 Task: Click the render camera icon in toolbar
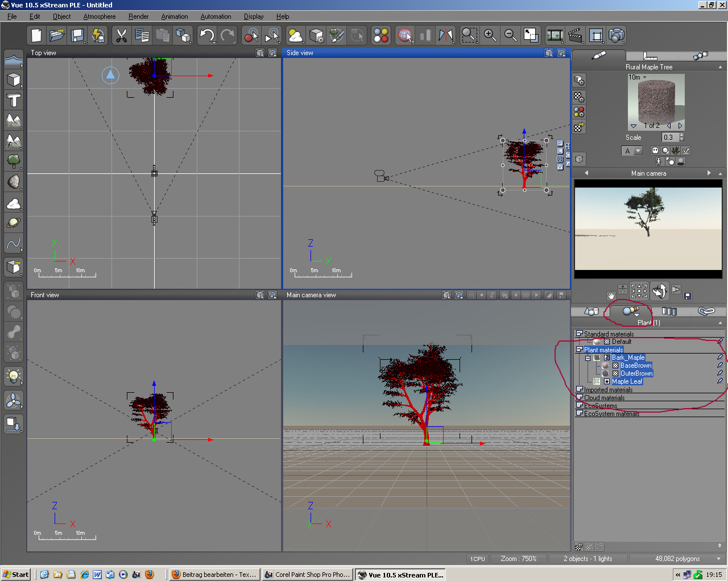617,36
